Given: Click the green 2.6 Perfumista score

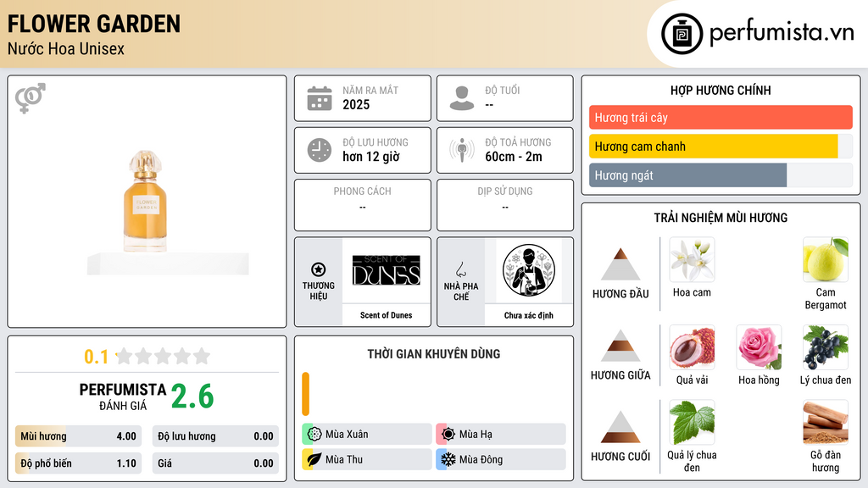Looking at the screenshot, I should [x=192, y=396].
